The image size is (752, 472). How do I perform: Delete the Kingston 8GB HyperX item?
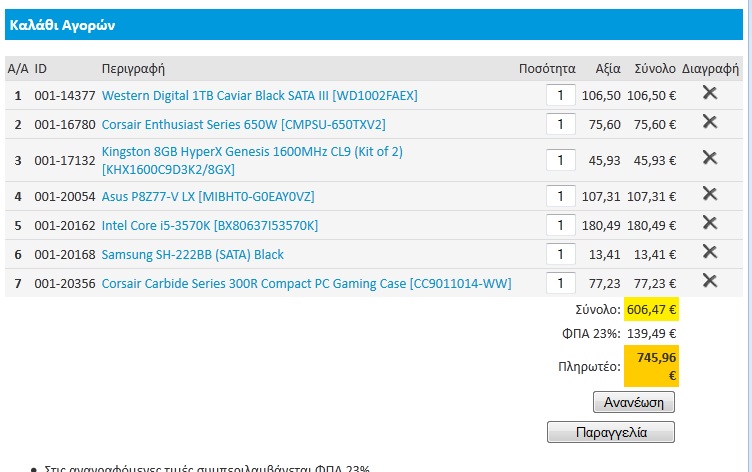pos(710,158)
